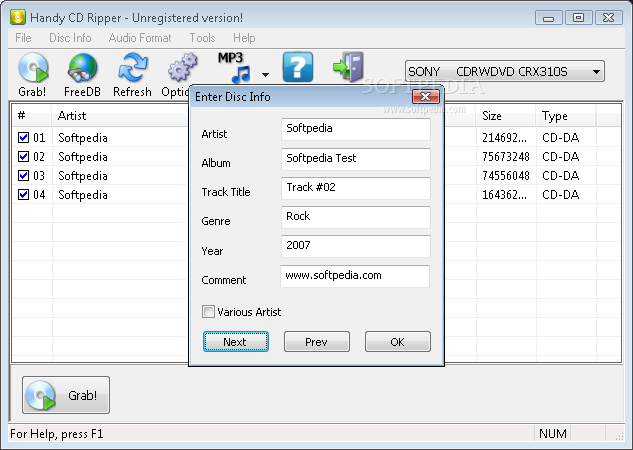Close the Enter Disc Info dialog
Screen dimensions: 633x450
click(425, 97)
